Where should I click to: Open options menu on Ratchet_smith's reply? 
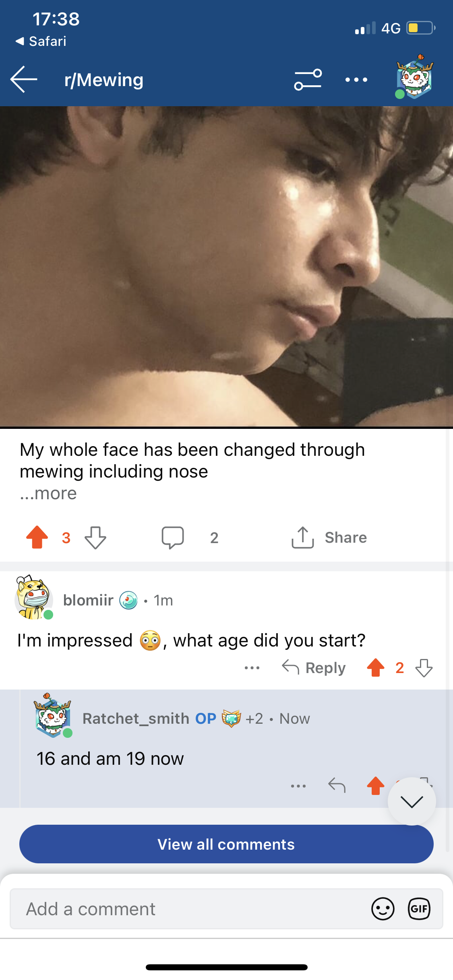point(298,786)
